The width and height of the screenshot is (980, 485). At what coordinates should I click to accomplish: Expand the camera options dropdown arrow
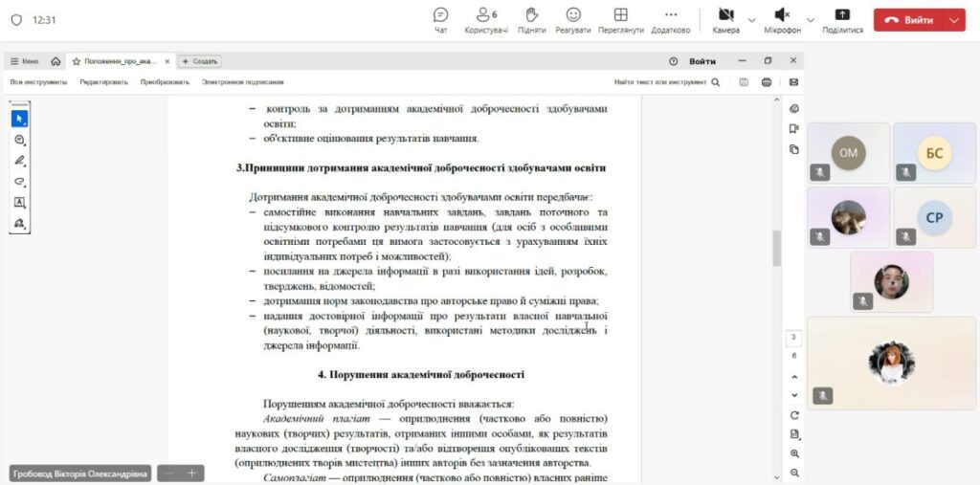point(751,20)
